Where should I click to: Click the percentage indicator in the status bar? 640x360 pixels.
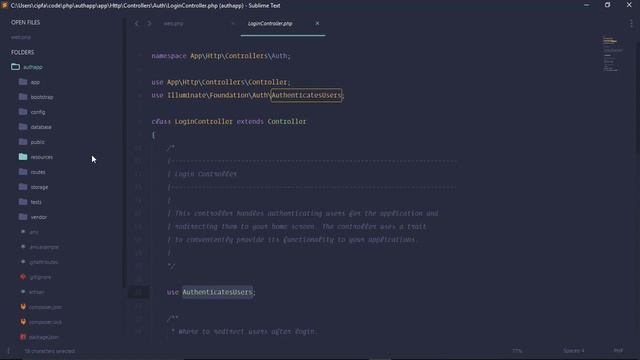pos(517,351)
